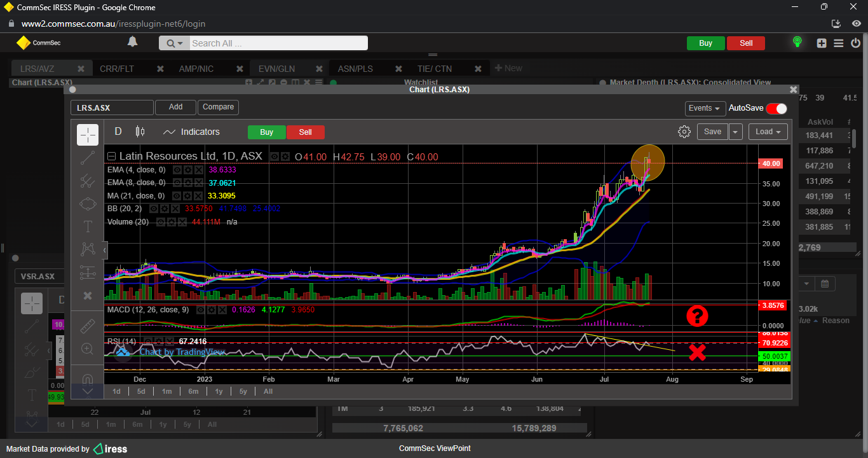Expand the arrow next to Save

coord(735,132)
